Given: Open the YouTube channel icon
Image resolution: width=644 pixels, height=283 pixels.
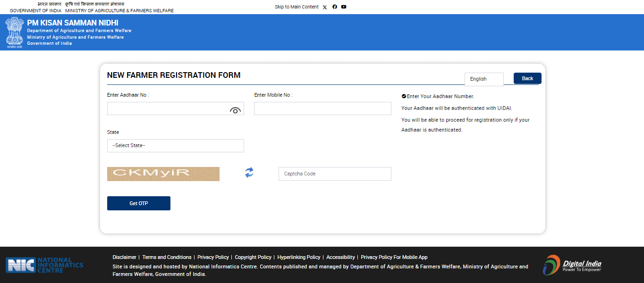Looking at the screenshot, I should tap(343, 7).
